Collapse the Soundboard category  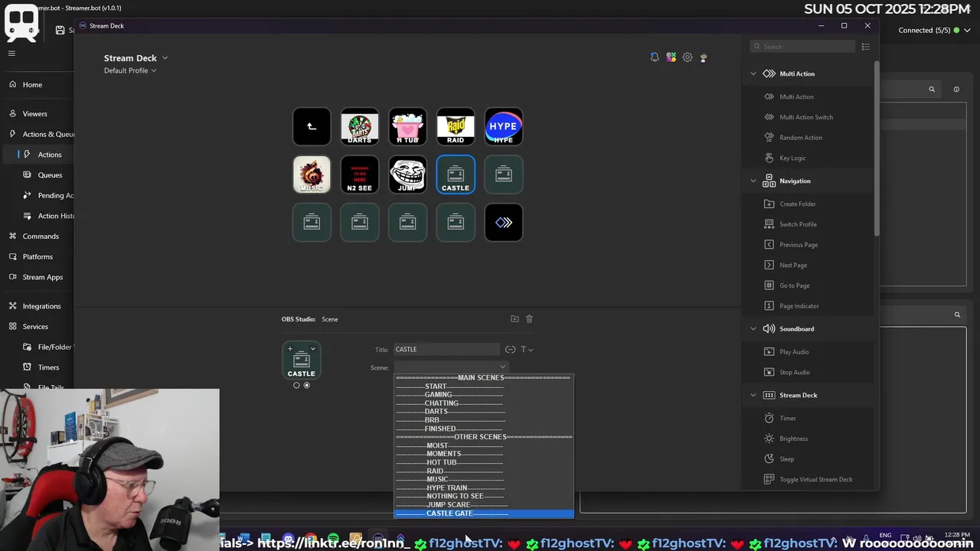[x=753, y=329]
